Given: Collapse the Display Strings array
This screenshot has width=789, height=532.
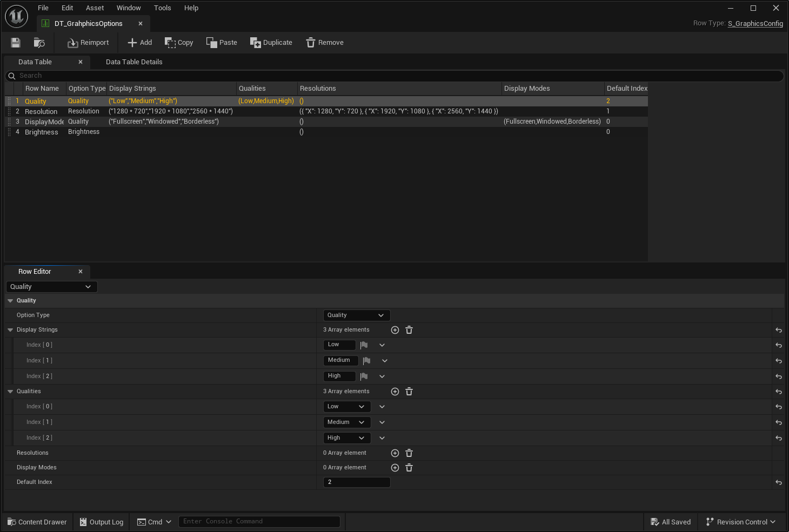Looking at the screenshot, I should (x=10, y=330).
